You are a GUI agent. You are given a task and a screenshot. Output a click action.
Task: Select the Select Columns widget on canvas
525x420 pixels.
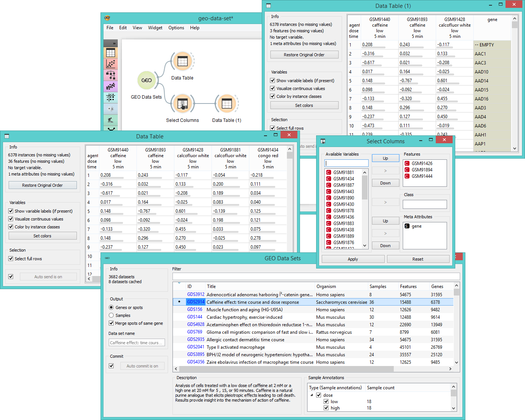pos(183,104)
